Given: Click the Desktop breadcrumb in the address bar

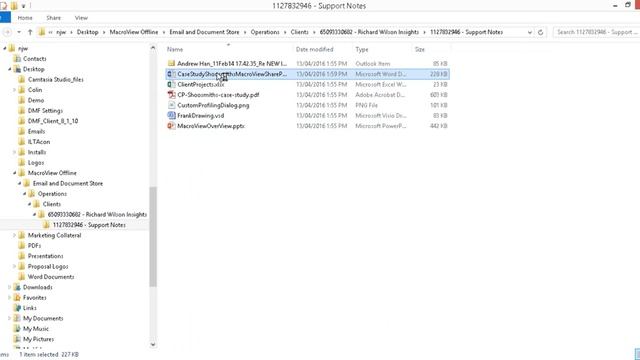Looking at the screenshot, I should click(x=87, y=32).
